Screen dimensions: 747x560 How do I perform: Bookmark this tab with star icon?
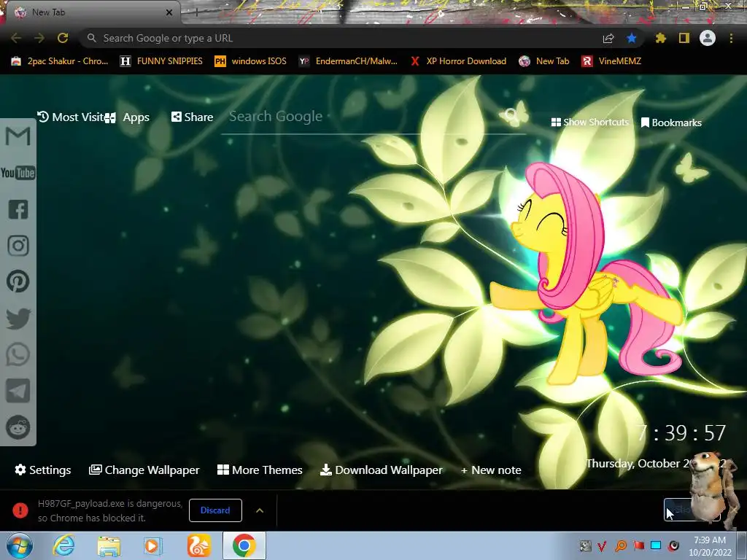point(632,38)
